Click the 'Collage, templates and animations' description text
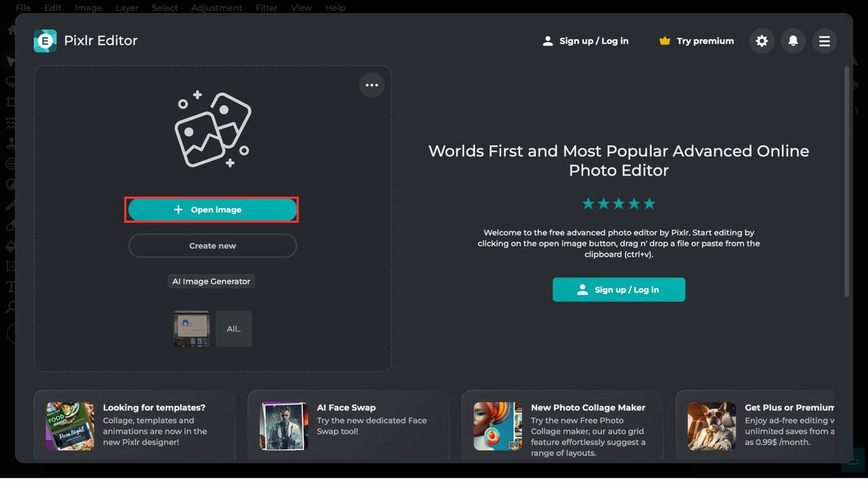Screen dimensions: 868x488 (x=155, y=431)
